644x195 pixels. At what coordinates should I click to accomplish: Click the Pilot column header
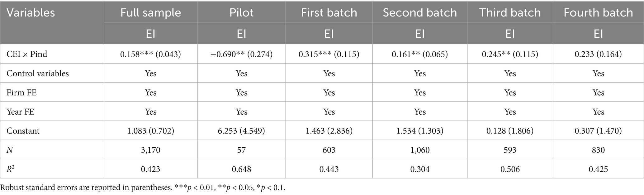coord(241,13)
